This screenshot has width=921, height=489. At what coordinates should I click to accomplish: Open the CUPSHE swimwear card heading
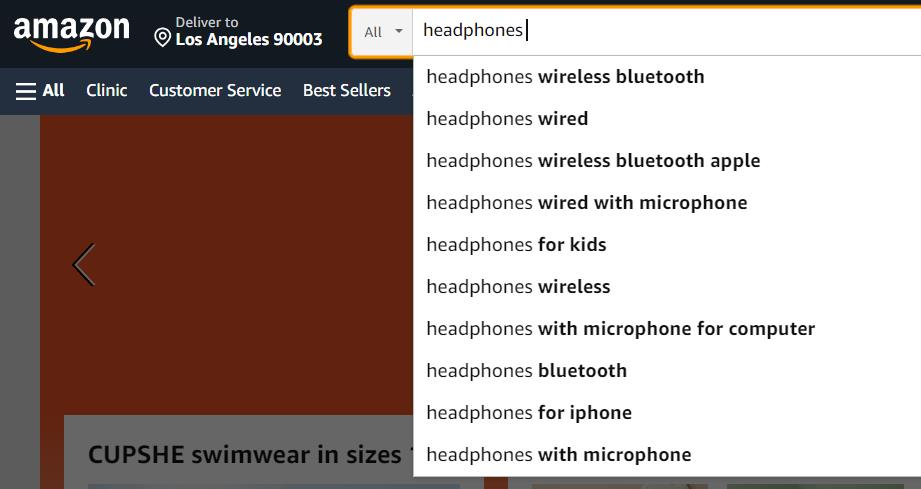click(x=245, y=455)
